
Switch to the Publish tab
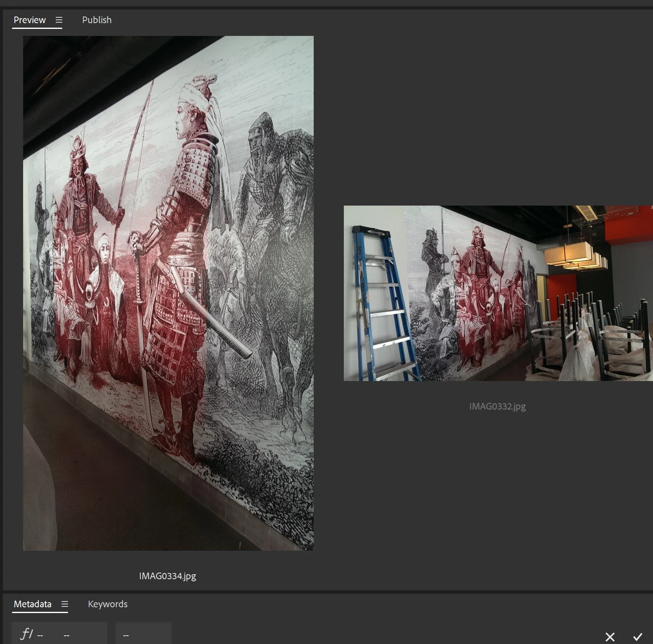tap(97, 20)
